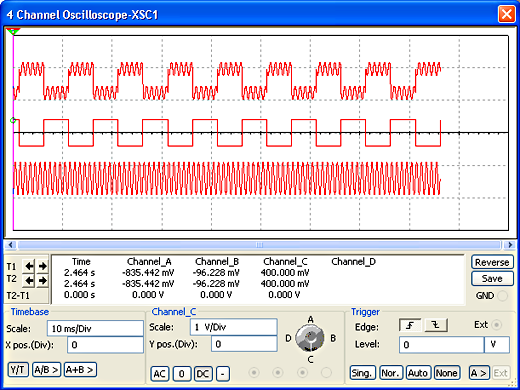
Task: Move cursor T1 right with arrow
Action: 42,266
